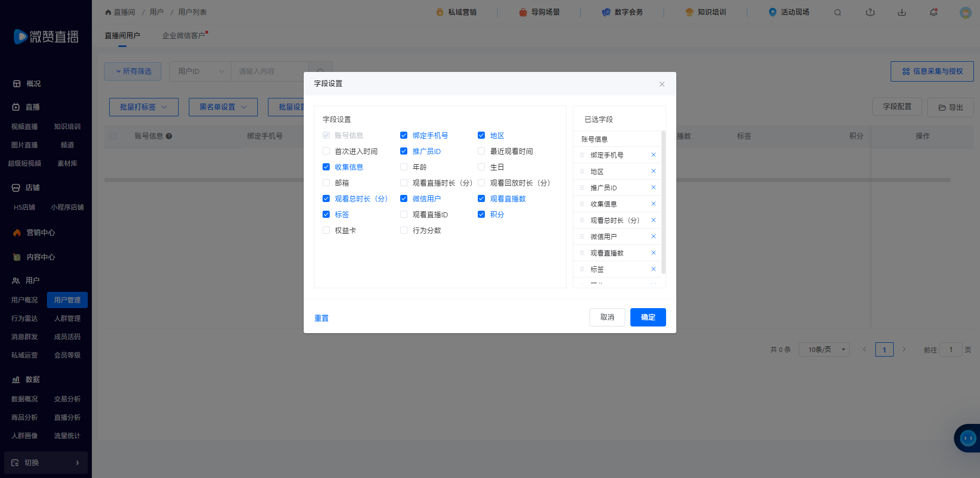Switch to 直播间用户 tab
The width and height of the screenshot is (980, 478).
122,36
